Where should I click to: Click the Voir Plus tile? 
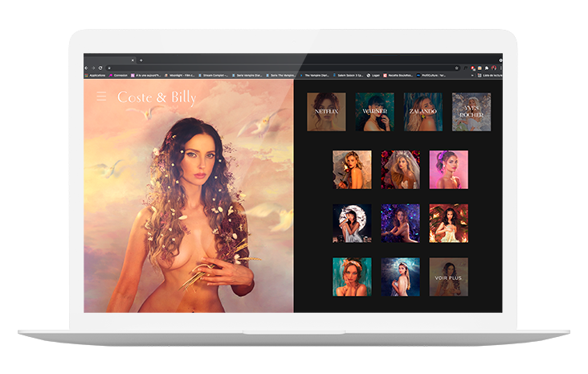[448, 277]
